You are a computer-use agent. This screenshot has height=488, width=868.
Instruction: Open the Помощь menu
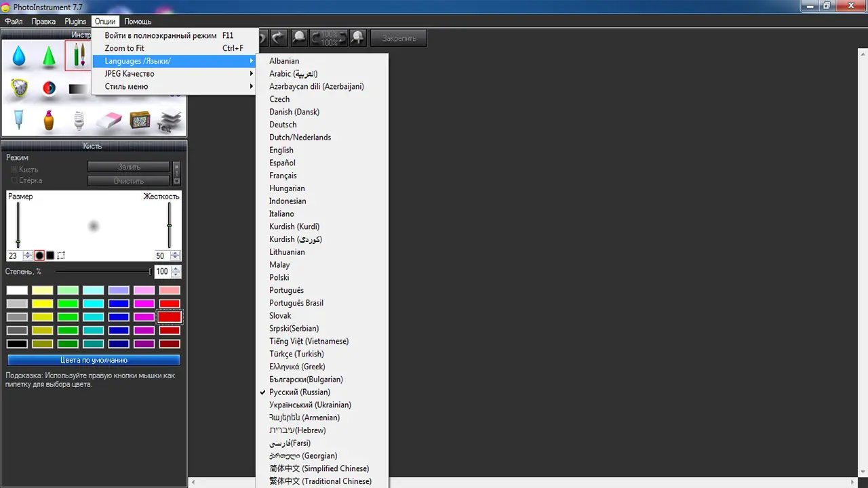click(138, 22)
